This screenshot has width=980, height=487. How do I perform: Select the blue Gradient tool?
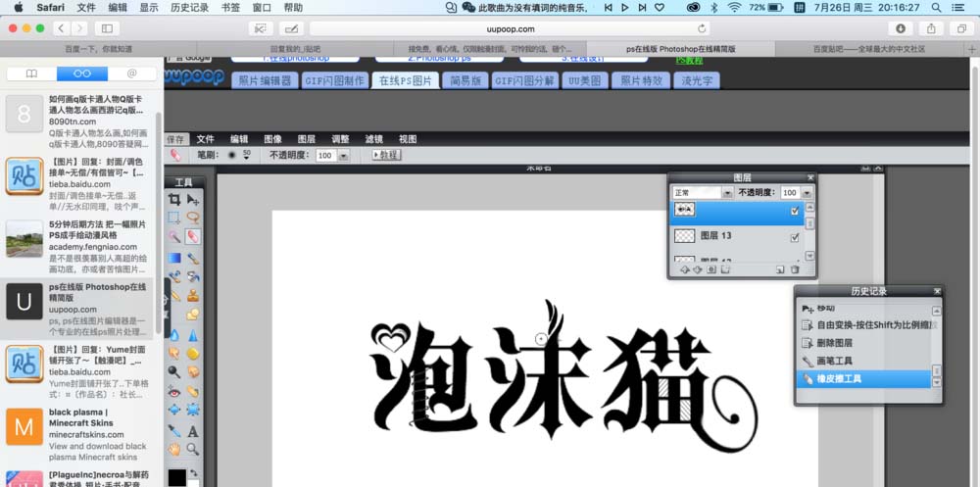(174, 258)
